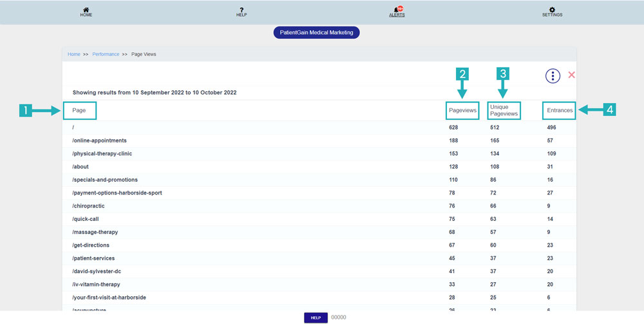
Task: Select the /specials-and-promotions row
Action: 319,180
